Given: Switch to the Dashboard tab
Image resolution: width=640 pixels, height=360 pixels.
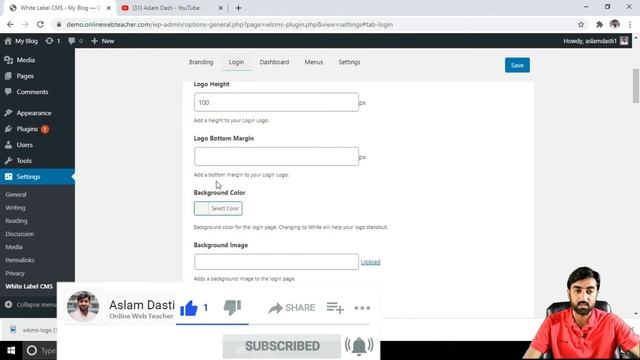Looking at the screenshot, I should tap(274, 62).
